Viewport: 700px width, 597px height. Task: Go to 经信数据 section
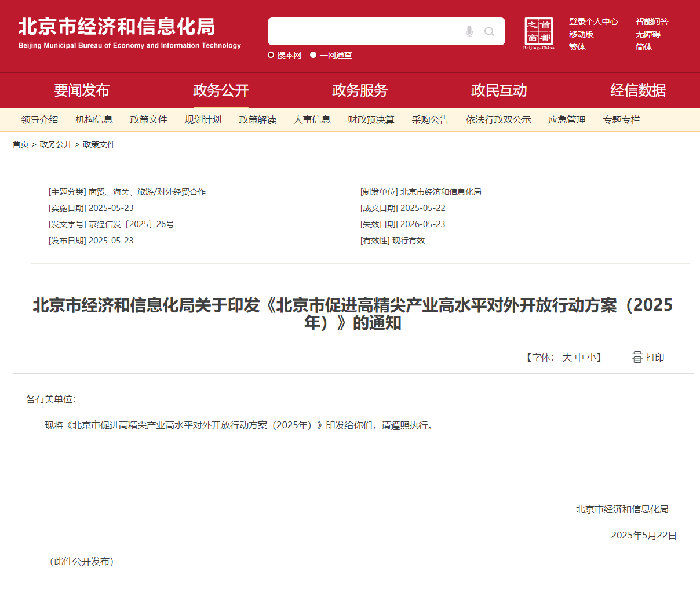coord(638,90)
